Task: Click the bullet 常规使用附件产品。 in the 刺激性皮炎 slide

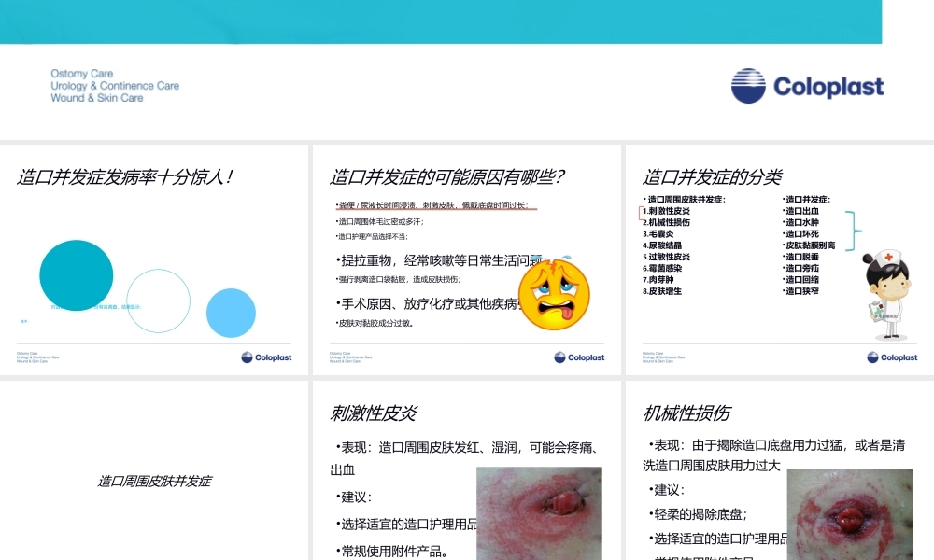Action: [391, 552]
